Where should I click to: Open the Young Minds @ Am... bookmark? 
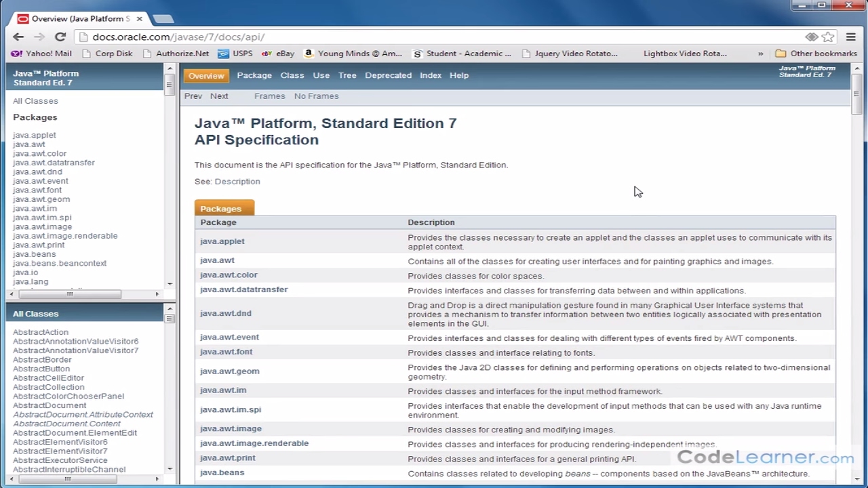353,54
